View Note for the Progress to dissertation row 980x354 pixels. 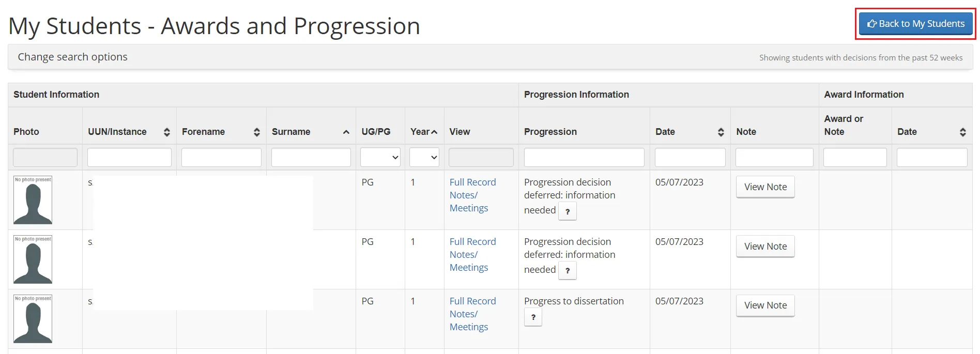point(765,305)
